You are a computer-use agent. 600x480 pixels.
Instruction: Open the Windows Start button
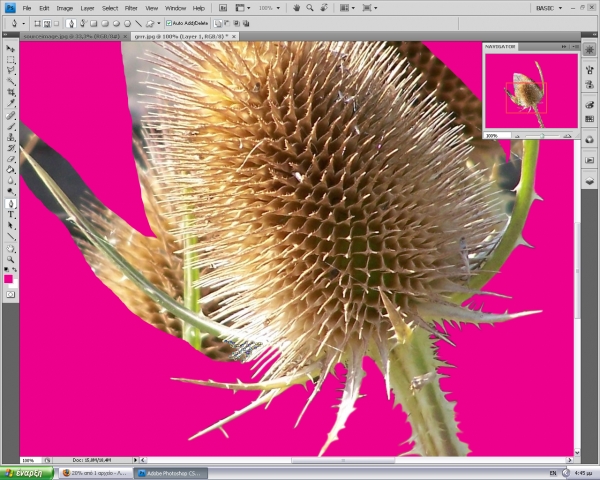(27, 473)
